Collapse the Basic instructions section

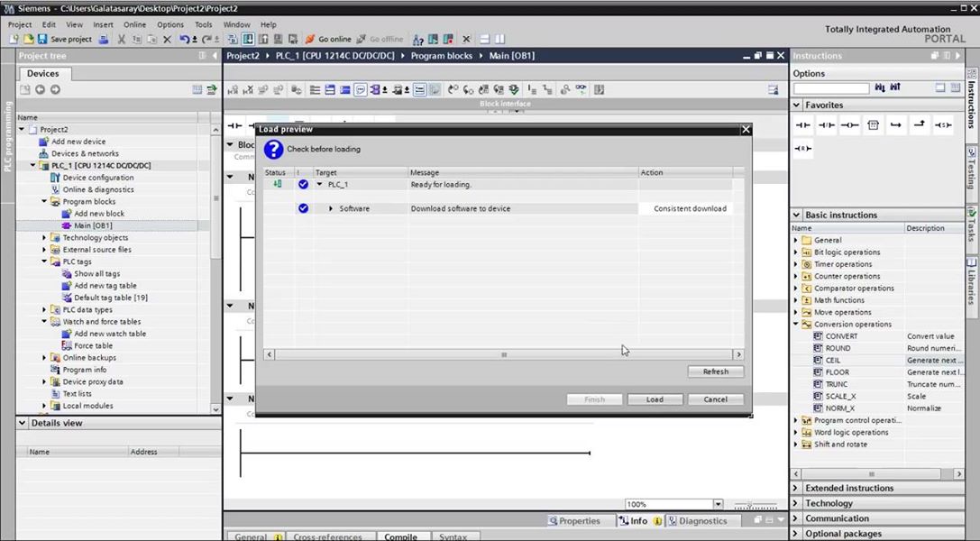point(797,215)
